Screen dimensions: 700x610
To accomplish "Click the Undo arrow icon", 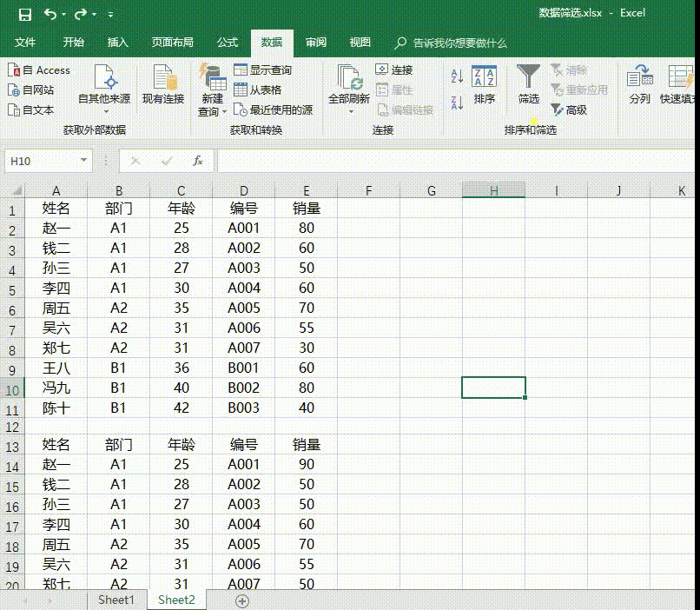I will click(50, 14).
